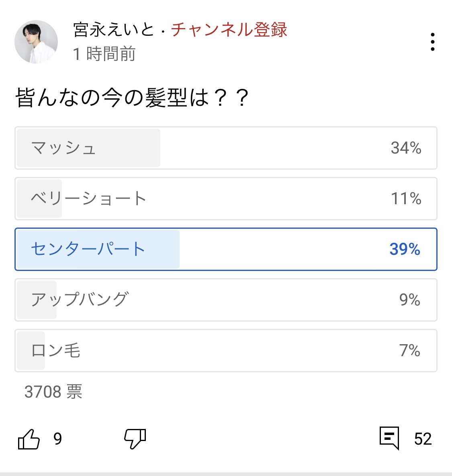
Task: Click the 3708 票 vote count
Action: 53,392
